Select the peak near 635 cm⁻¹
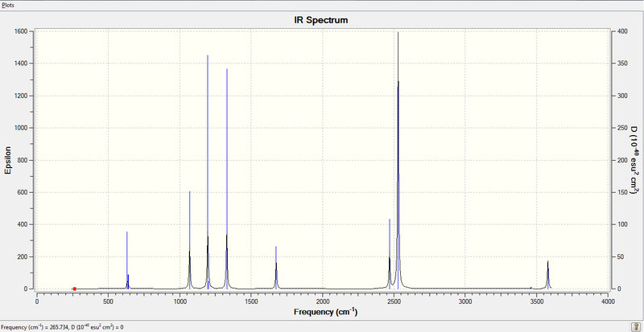 coord(127,260)
